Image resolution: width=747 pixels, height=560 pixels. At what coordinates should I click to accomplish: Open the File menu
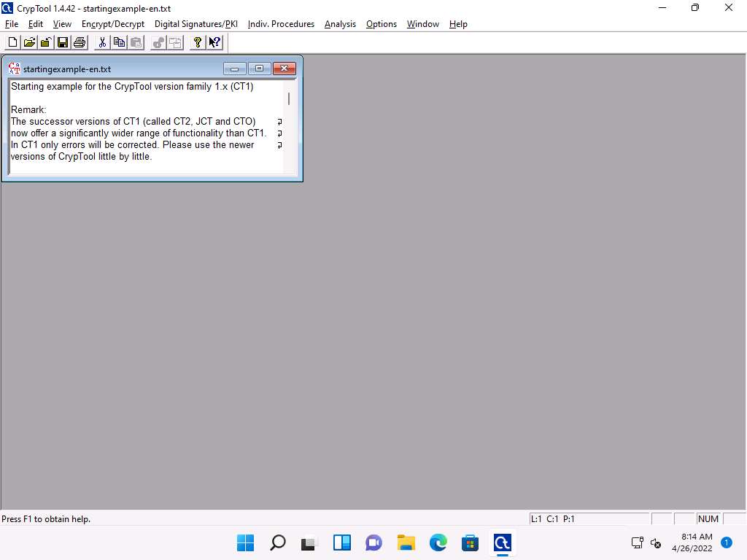point(11,24)
